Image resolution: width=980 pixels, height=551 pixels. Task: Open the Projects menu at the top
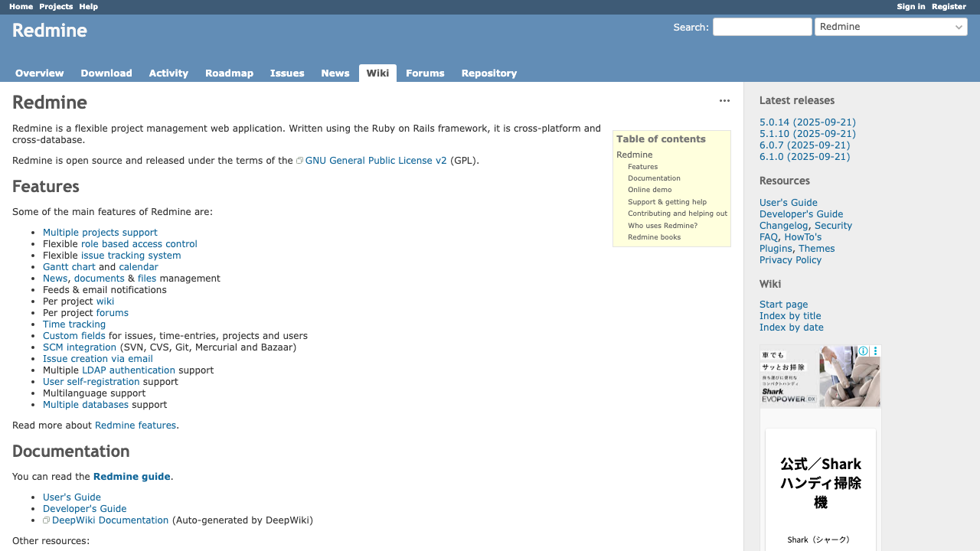tap(55, 6)
